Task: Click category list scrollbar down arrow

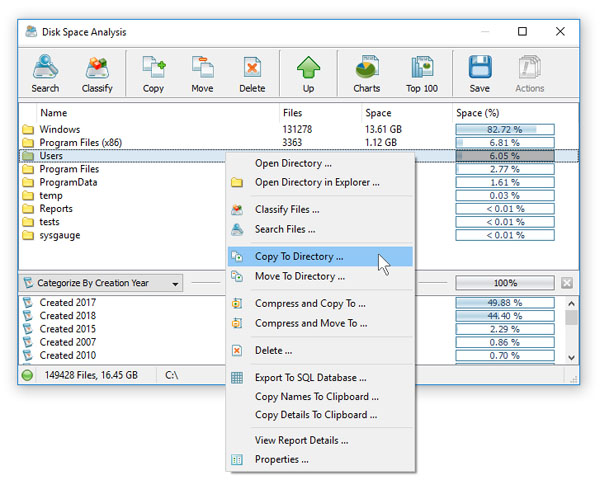Action: tap(571, 358)
